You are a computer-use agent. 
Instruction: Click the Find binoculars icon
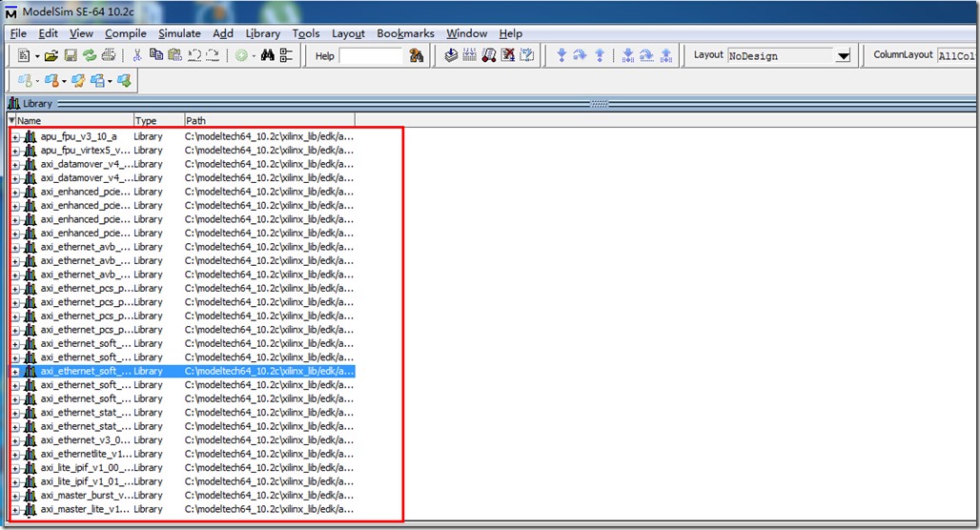pos(268,55)
